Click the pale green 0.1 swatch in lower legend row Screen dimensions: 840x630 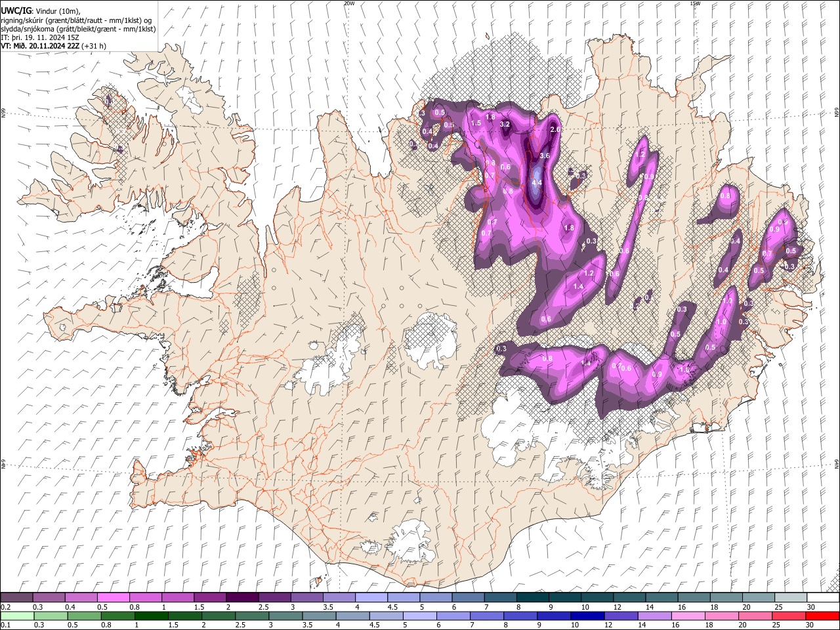tap(16, 616)
